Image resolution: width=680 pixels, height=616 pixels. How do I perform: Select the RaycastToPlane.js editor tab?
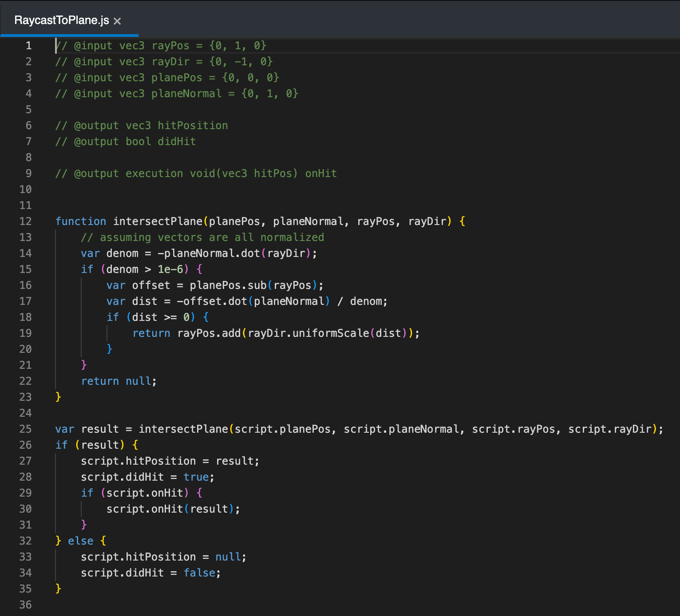62,20
